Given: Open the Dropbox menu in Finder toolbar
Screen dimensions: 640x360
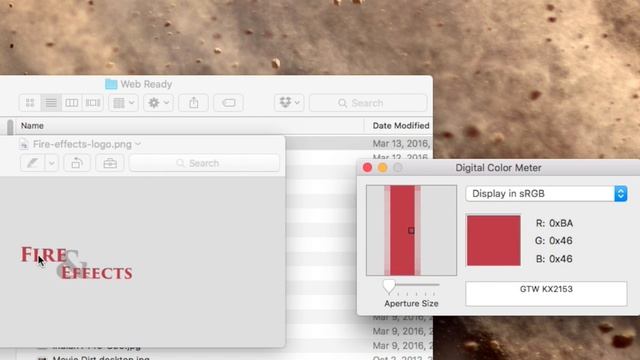Looking at the screenshot, I should point(289,103).
